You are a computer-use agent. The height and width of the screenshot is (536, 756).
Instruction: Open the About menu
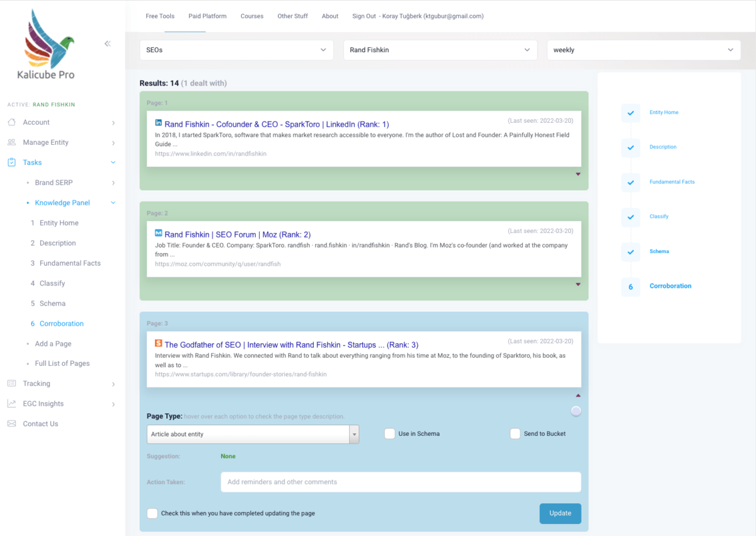click(330, 16)
